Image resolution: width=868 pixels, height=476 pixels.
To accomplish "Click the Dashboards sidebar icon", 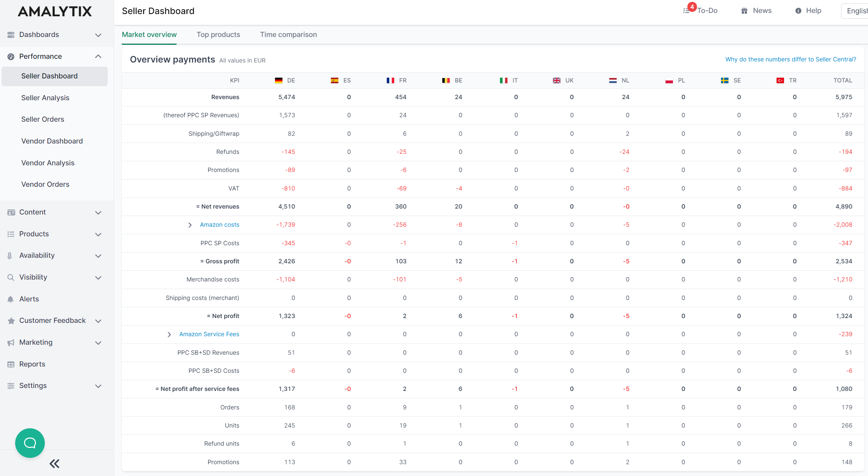I will click(x=11, y=35).
